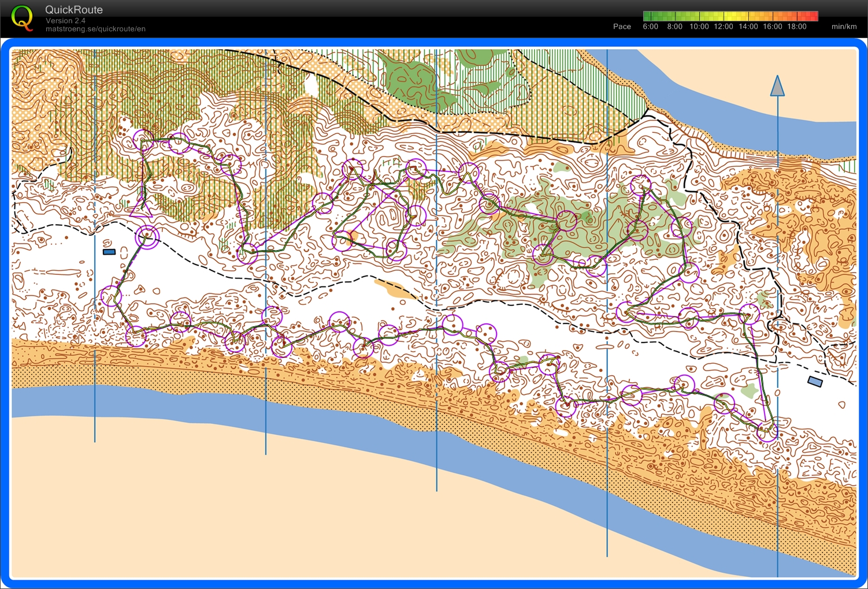Image resolution: width=868 pixels, height=589 pixels.
Task: Click the north arrow head on the map
Action: tap(777, 86)
